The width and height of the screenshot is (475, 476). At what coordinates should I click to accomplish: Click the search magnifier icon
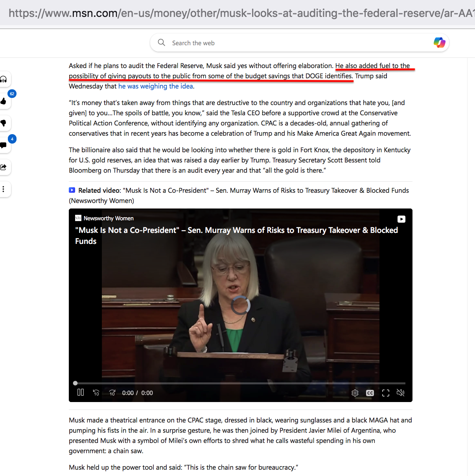(161, 42)
